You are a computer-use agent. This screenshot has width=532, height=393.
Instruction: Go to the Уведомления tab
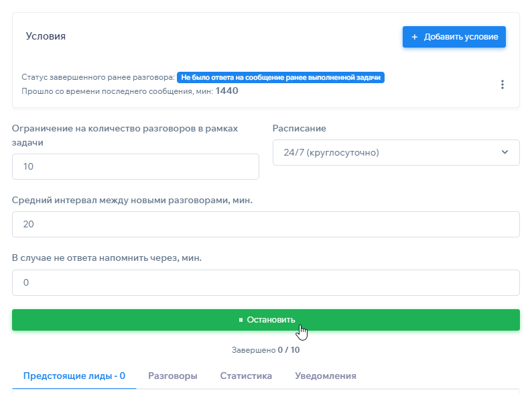pos(325,376)
